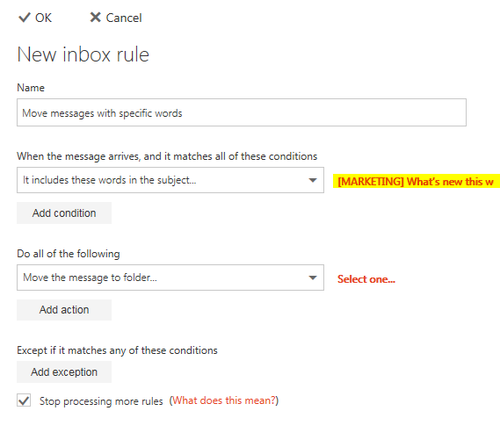The height and width of the screenshot is (447, 500).
Task: Focus the rule Name text field
Action: pos(242,112)
